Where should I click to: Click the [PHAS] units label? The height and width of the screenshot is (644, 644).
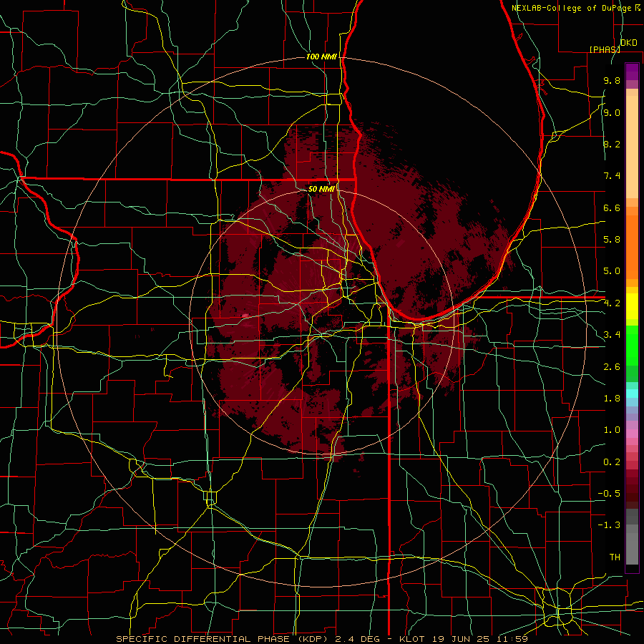coord(605,49)
